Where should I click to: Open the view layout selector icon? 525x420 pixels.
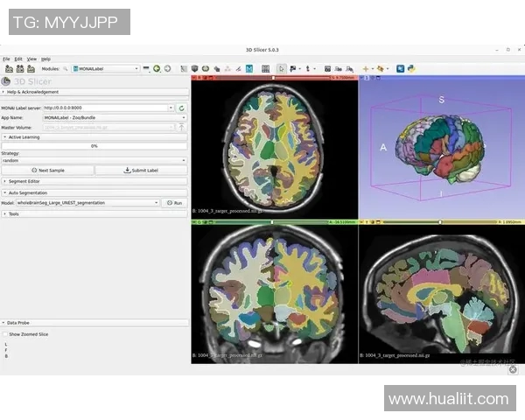pos(265,68)
